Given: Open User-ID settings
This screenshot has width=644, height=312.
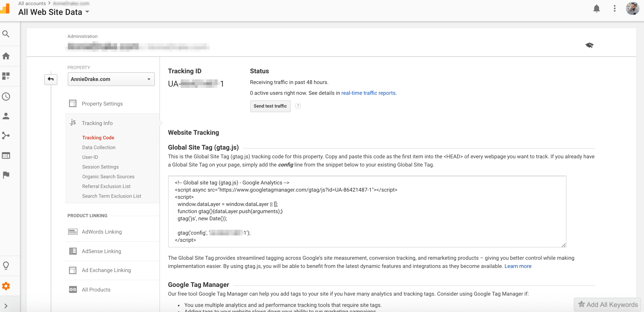Looking at the screenshot, I should click(90, 157).
